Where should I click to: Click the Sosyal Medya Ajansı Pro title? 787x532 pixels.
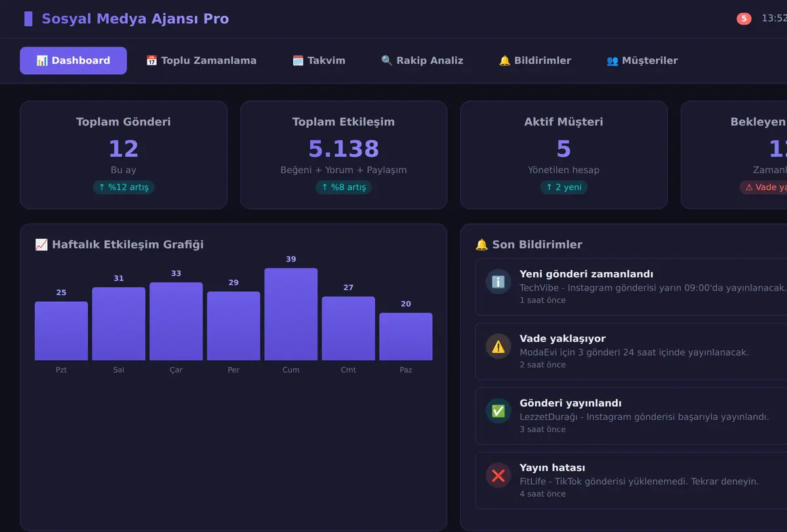pyautogui.click(x=135, y=18)
